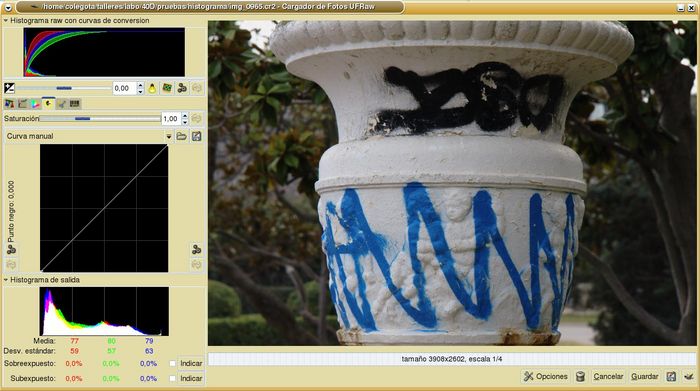Click the Guardar button
The height and width of the screenshot is (391, 700).
pyautogui.click(x=644, y=377)
